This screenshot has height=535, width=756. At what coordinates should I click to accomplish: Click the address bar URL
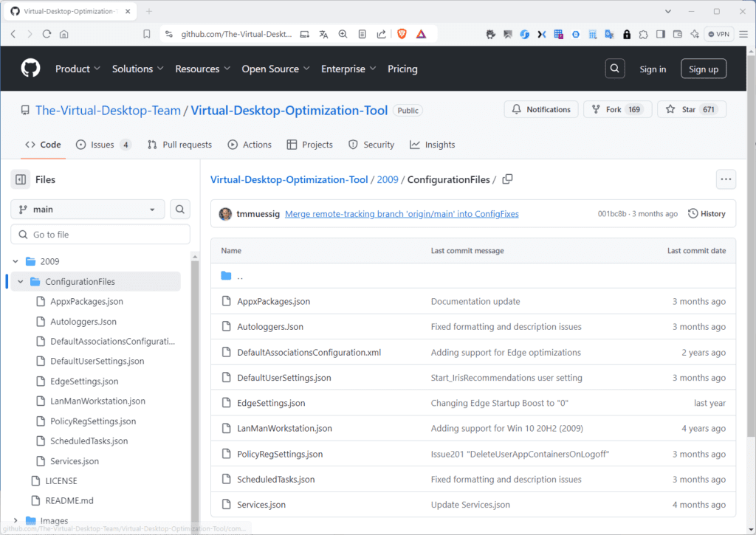pos(236,34)
